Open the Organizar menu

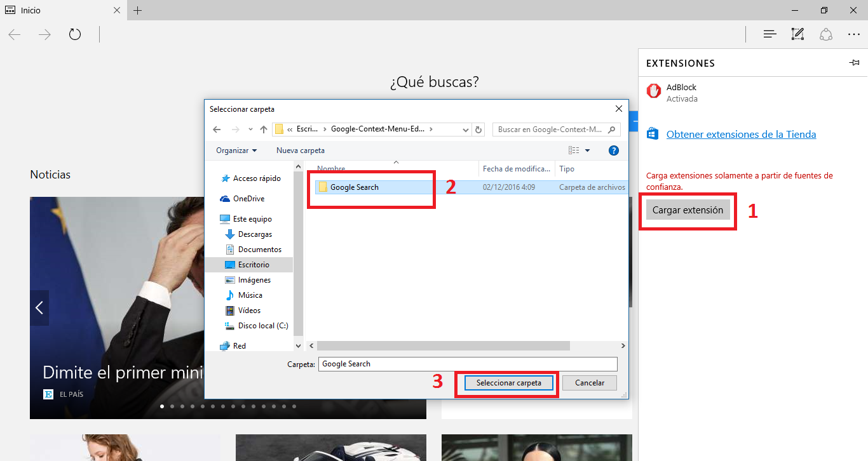(236, 150)
